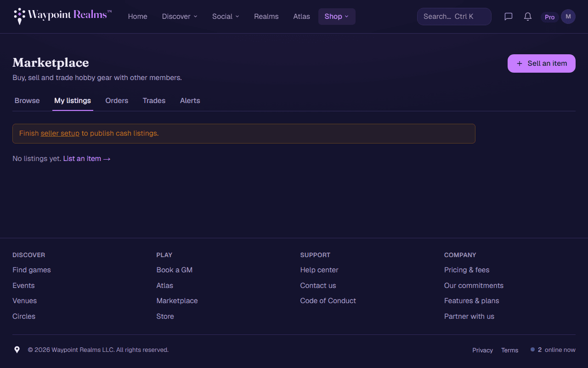Click the Waypoint Realms logo
The height and width of the screenshot is (368, 588).
[63, 16]
